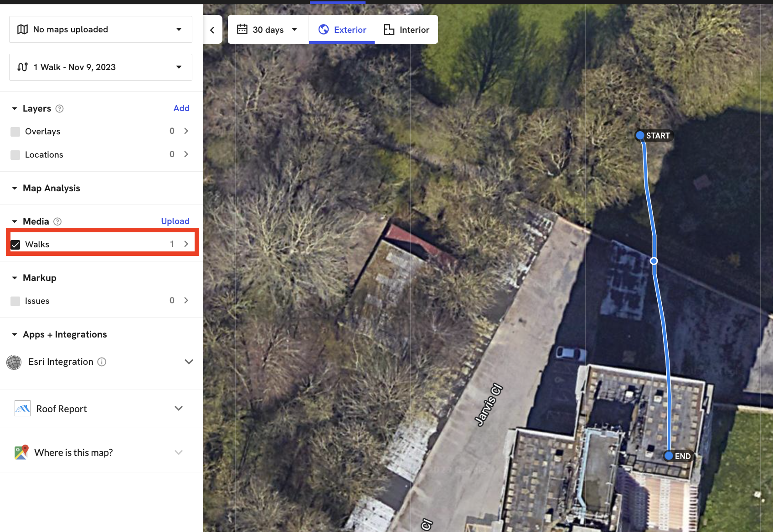The image size is (773, 532).
Task: Click the Esri Integration globe icon
Action: (14, 362)
